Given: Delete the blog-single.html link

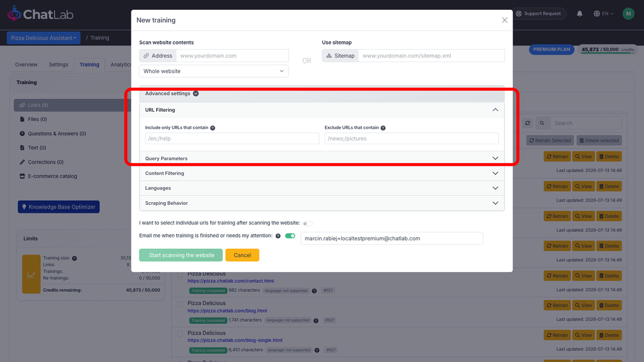Looking at the screenshot, I should tap(609, 335).
